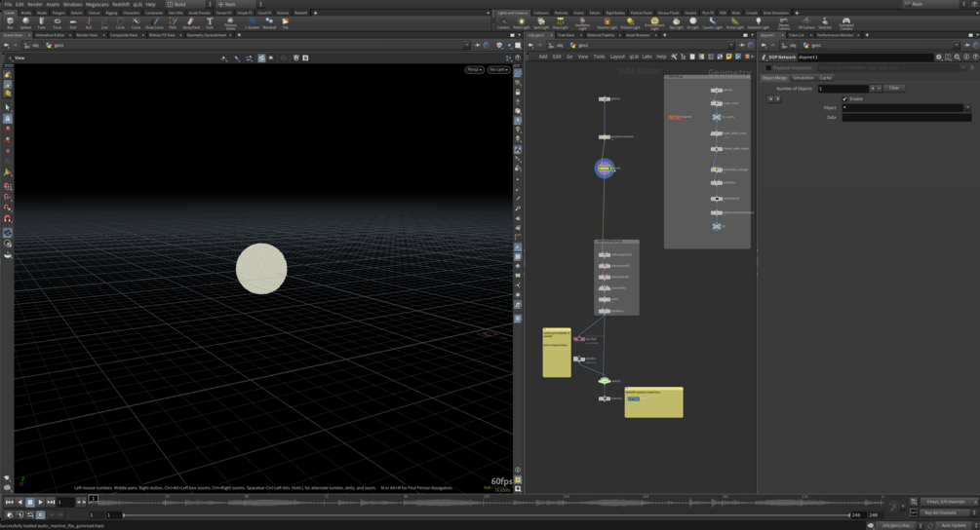This screenshot has height=530, width=980.
Task: Select the Spray Paint shelf tool
Action: click(x=191, y=23)
